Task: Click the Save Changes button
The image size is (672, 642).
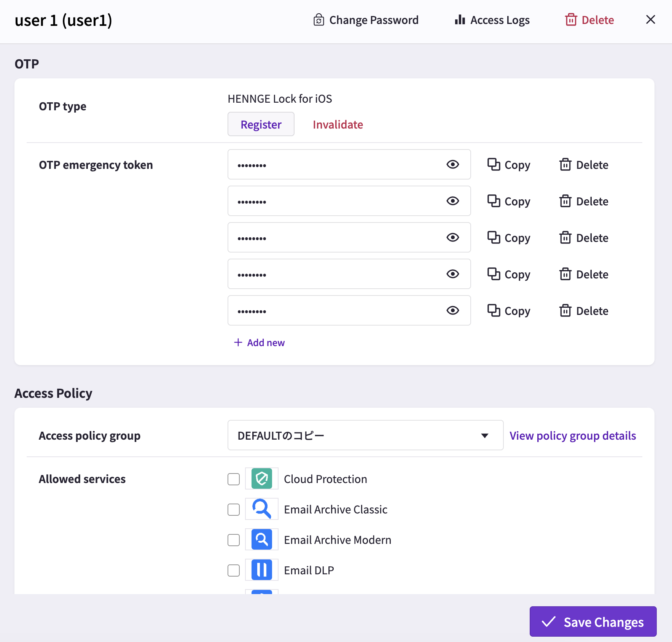Action: click(593, 621)
